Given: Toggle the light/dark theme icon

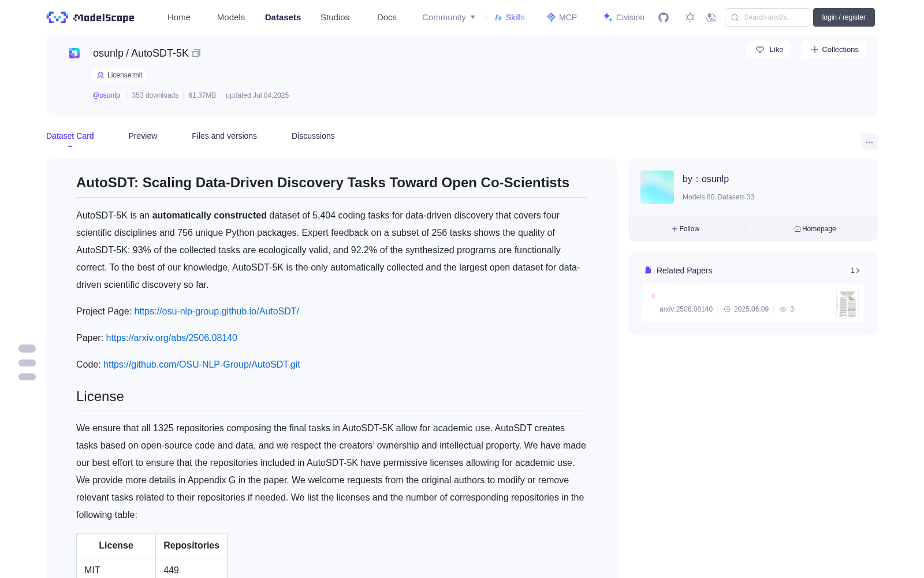Looking at the screenshot, I should [x=690, y=17].
